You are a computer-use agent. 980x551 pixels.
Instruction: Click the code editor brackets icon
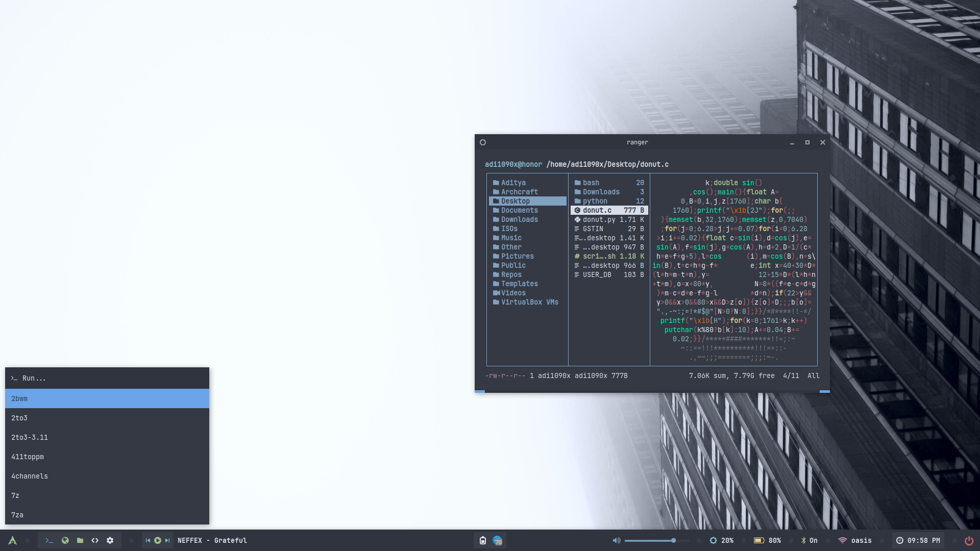click(x=95, y=540)
